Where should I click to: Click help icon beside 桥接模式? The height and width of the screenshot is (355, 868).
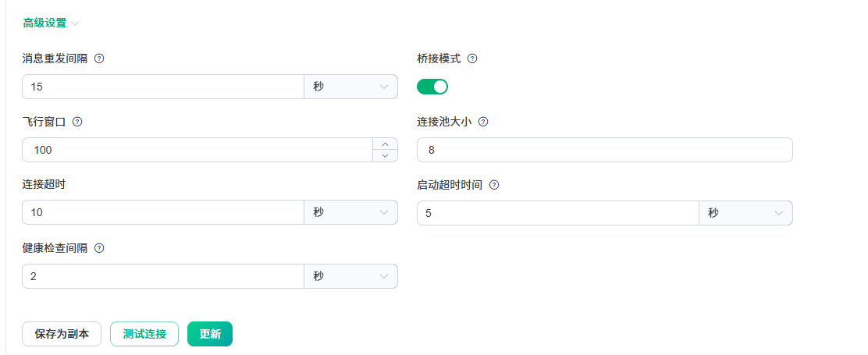(471, 59)
